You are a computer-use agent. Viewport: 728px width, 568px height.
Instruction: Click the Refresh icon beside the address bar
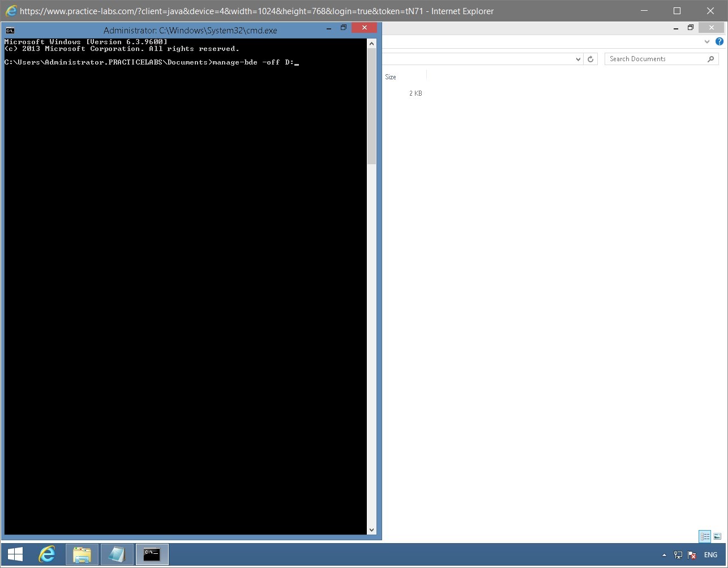click(x=590, y=58)
